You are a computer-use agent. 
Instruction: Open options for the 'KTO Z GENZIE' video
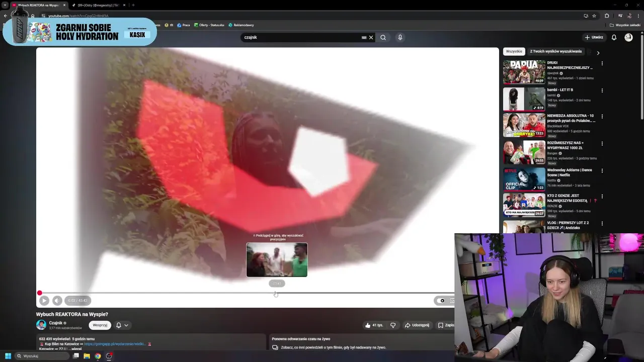coord(602,196)
